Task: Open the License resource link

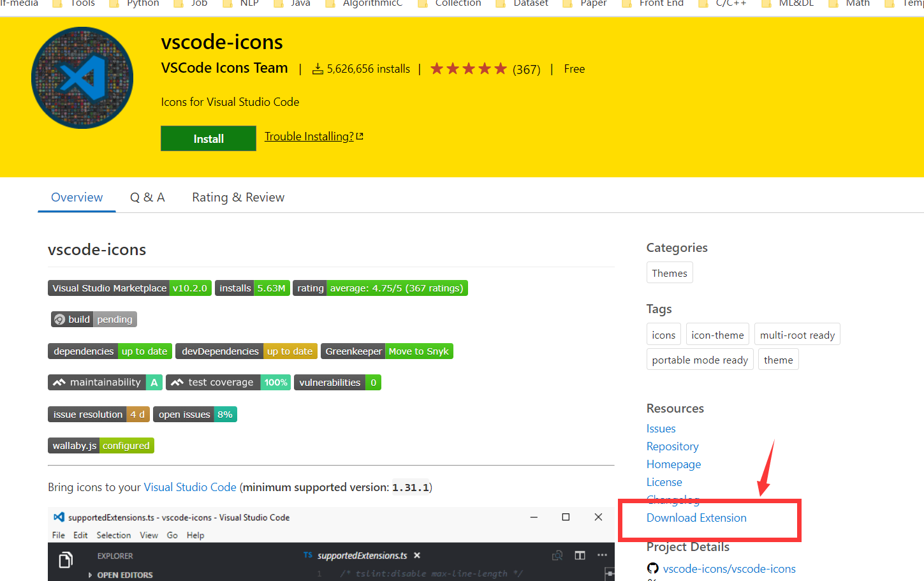Action: click(x=664, y=482)
